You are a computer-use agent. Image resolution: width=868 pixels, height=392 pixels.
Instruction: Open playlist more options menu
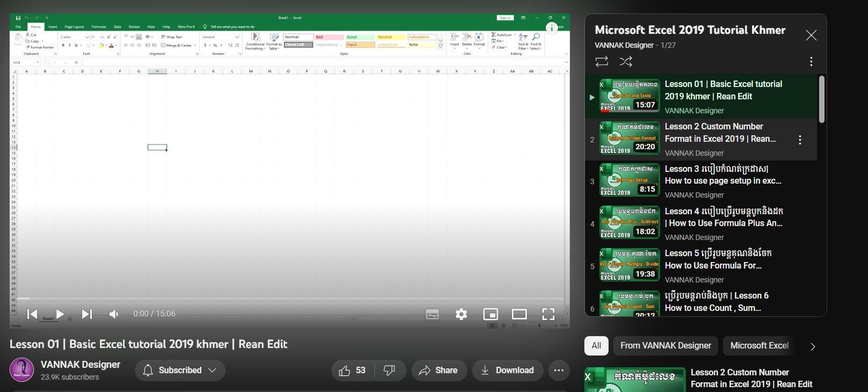[811, 62]
